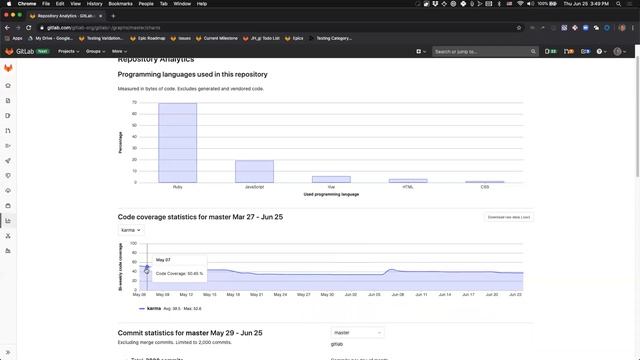Screen dimensions: 640x360
Task: Open the Epic Roadmap bookmark
Action: [147, 38]
